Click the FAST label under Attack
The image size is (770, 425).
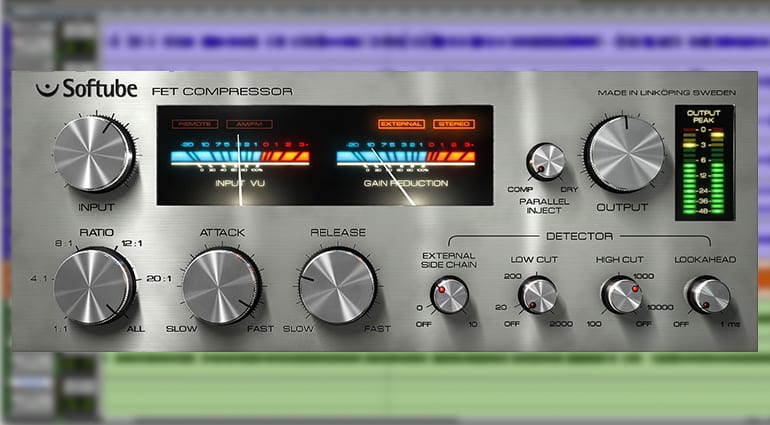tap(260, 329)
